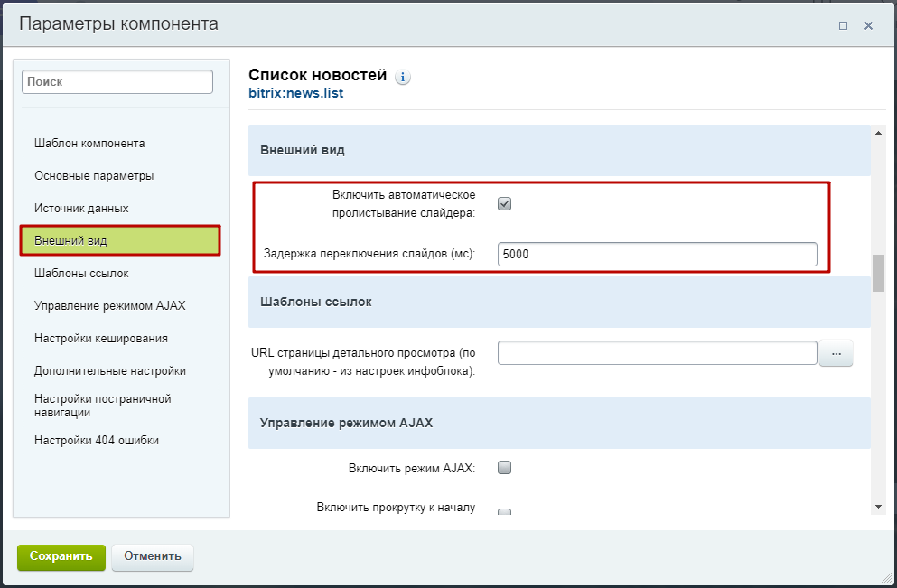Screen dimensions: 897x588
Task: Click the scroll down arrow in the parameters panel
Action: [x=878, y=506]
